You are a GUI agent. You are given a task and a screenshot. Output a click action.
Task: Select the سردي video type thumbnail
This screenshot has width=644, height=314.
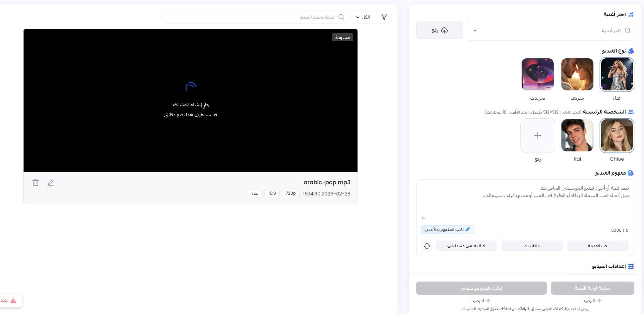coord(577,75)
